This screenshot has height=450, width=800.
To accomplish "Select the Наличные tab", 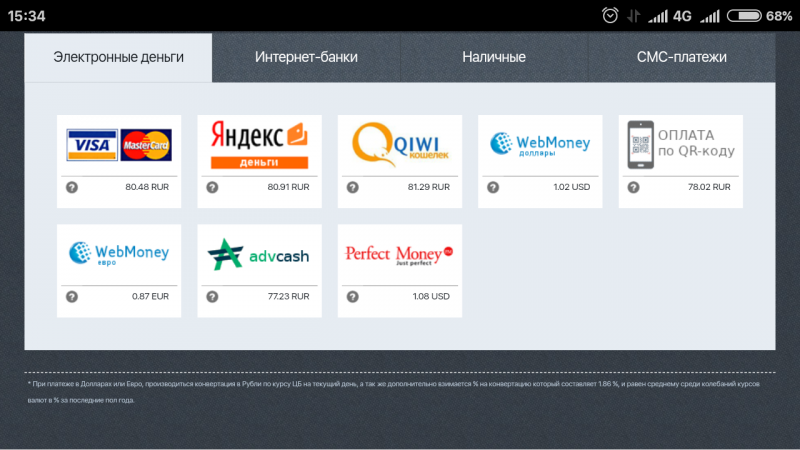I will click(x=494, y=57).
